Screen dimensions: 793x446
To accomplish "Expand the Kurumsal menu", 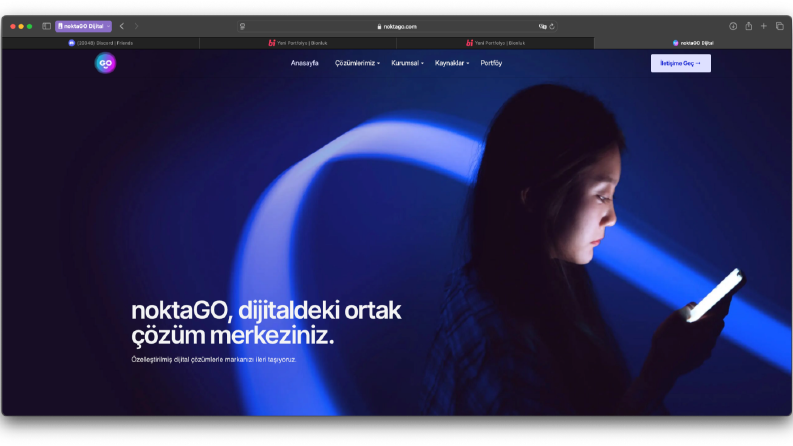I will coord(407,63).
